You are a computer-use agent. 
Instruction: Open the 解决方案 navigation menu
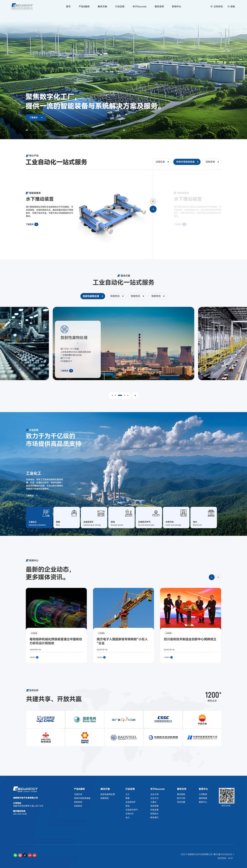(102, 6)
